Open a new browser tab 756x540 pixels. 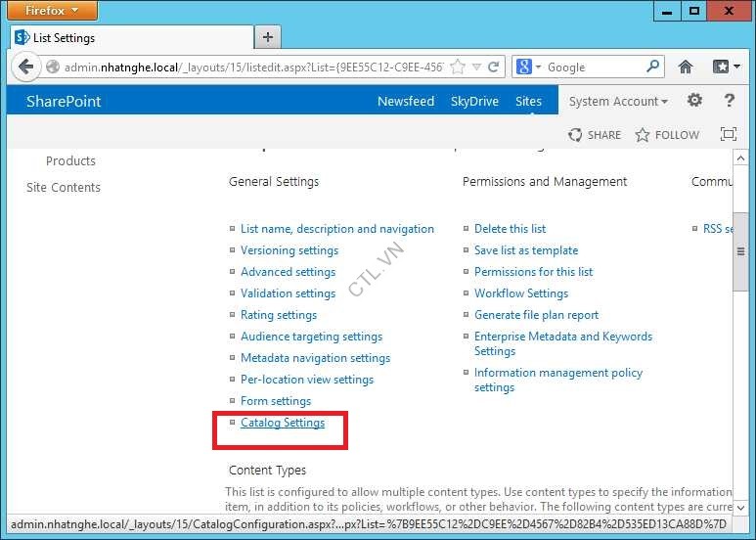[x=267, y=37]
